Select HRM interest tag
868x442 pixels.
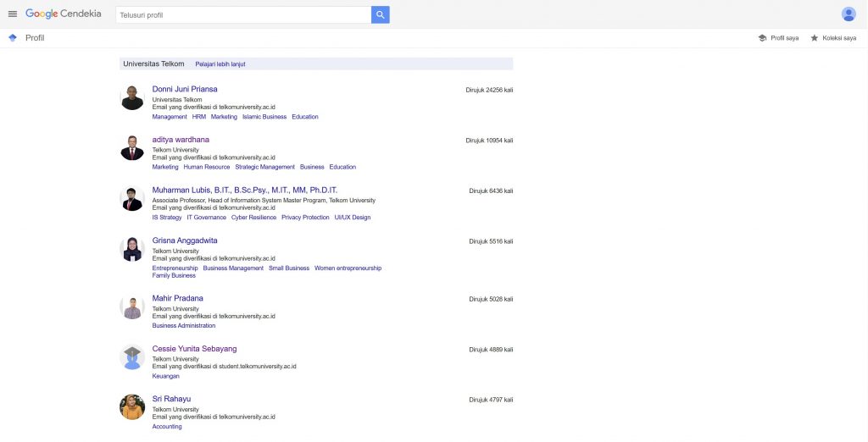coord(198,117)
